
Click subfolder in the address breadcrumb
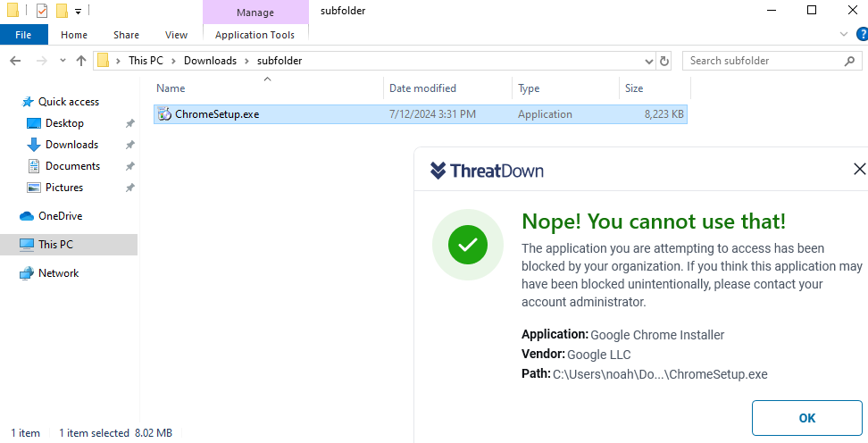(280, 61)
